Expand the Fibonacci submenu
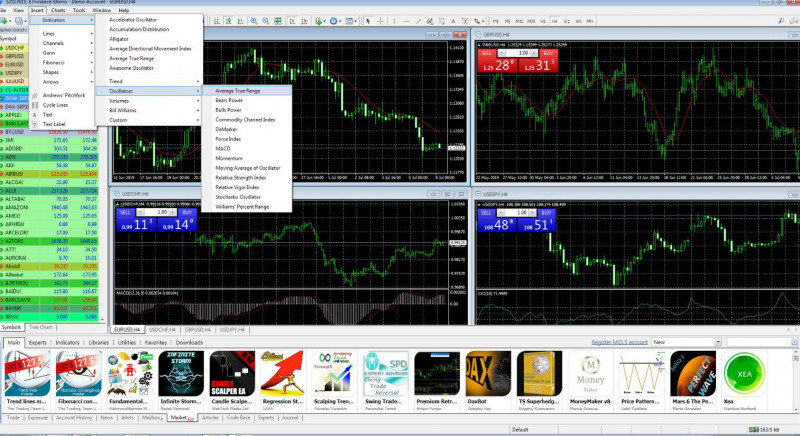 point(62,63)
